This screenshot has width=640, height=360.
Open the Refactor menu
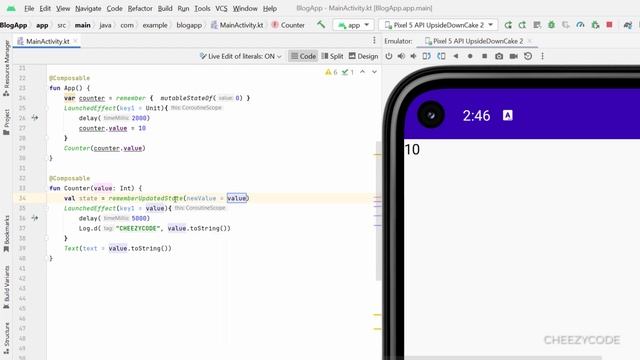point(140,8)
